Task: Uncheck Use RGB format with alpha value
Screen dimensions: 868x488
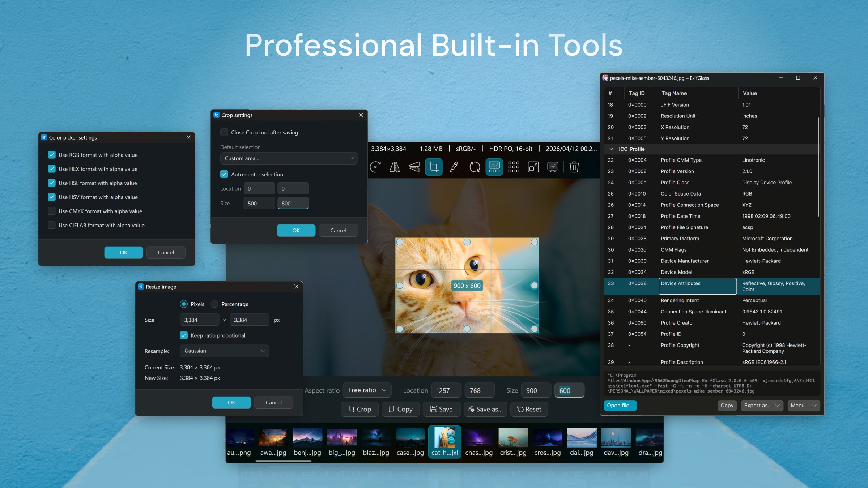Action: (52, 155)
